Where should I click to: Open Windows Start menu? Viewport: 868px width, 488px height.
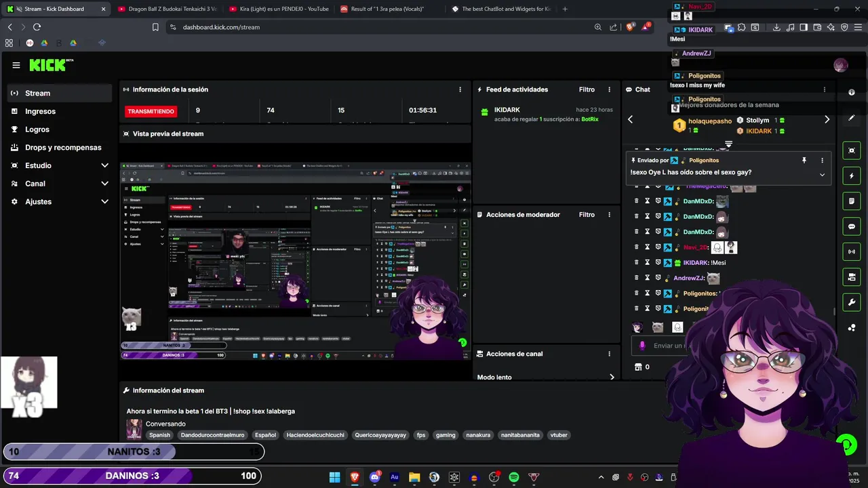pos(335,477)
